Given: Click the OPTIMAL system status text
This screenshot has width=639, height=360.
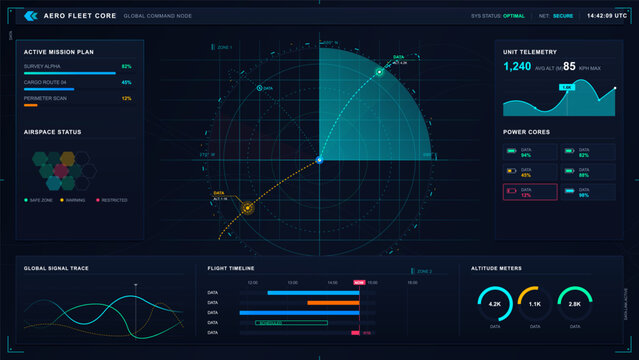Looking at the screenshot, I should (513, 16).
